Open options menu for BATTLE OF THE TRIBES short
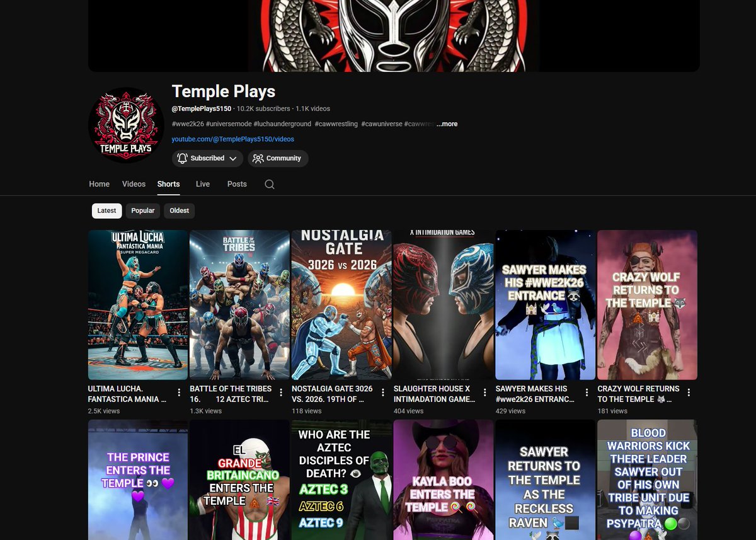This screenshot has height=540, width=756. pos(281,393)
